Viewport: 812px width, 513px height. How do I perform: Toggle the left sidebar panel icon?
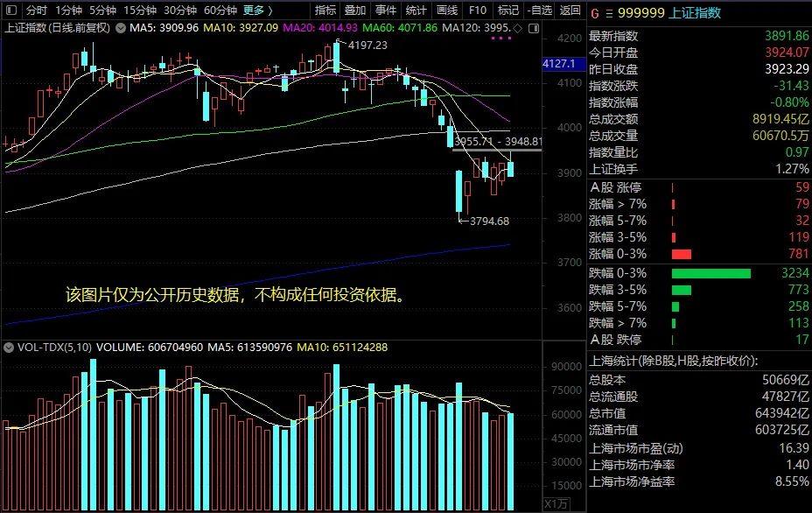[x=11, y=10]
